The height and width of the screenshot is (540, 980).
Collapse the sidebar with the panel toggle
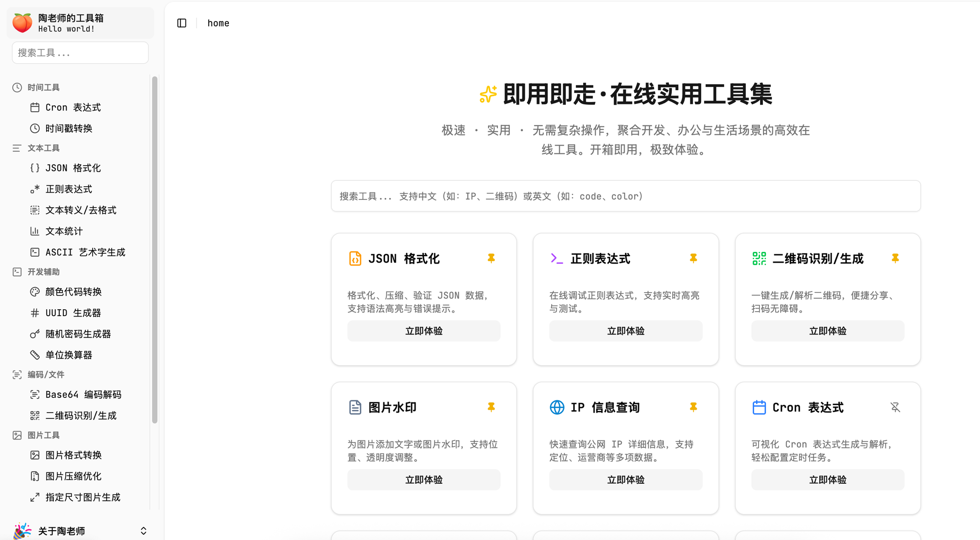click(182, 23)
